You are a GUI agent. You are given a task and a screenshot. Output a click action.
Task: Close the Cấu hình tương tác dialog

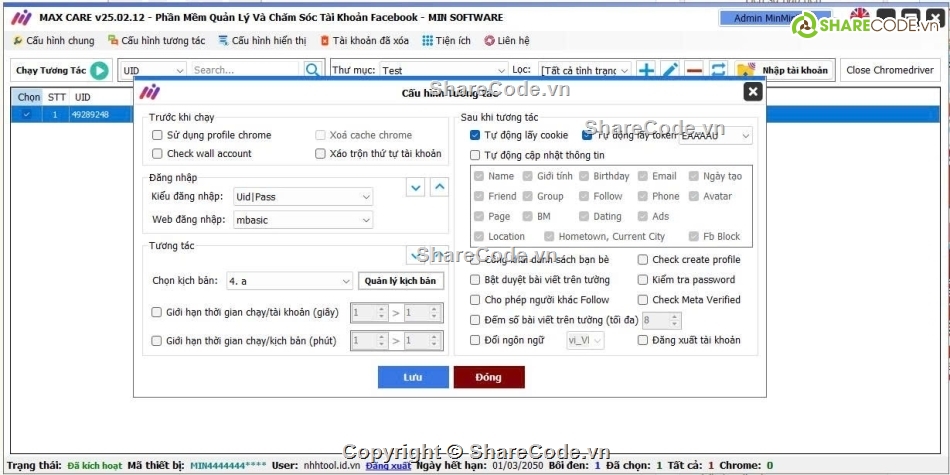(752, 91)
